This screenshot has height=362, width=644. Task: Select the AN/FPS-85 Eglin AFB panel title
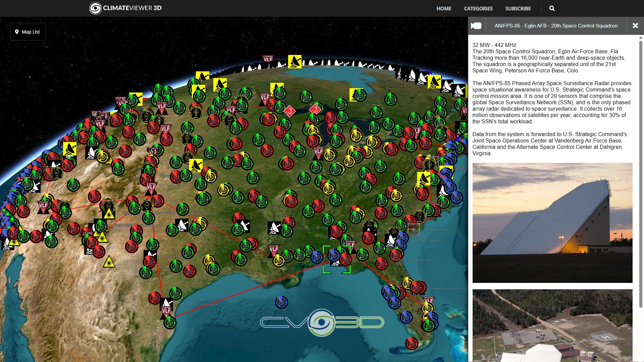(x=556, y=26)
